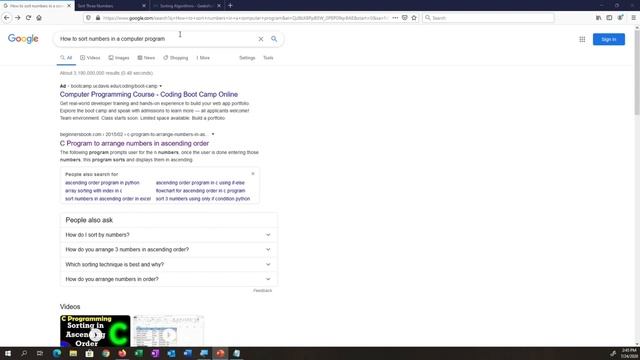This screenshot has height=360, width=640.
Task: Submit search with magnifier icon
Action: tap(274, 39)
